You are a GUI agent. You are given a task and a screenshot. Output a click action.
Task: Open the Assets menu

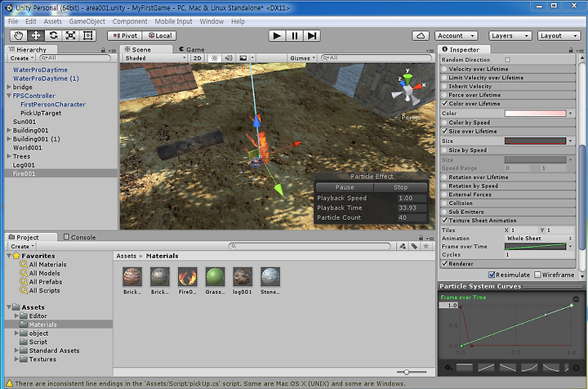pos(52,21)
